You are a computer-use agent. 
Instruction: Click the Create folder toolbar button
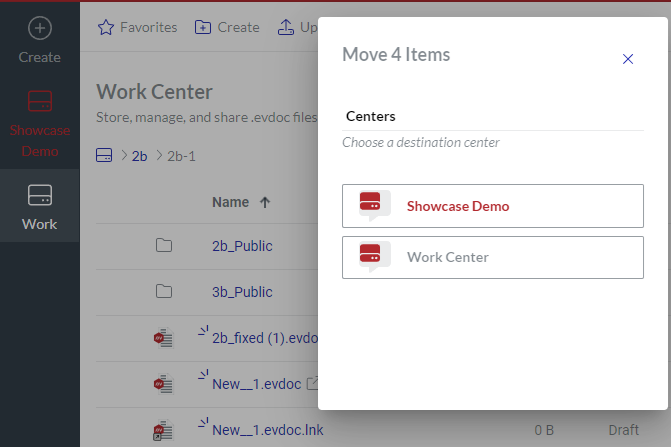point(227,27)
